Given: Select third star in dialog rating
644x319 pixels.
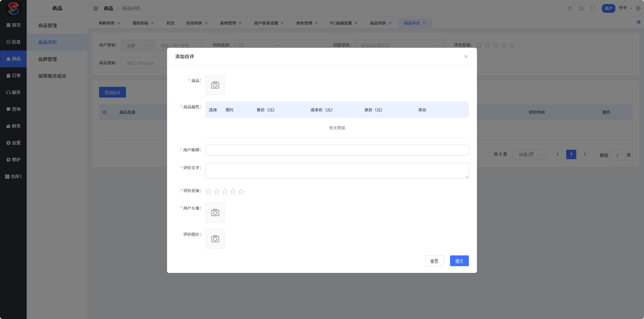Looking at the screenshot, I should click(x=225, y=191).
